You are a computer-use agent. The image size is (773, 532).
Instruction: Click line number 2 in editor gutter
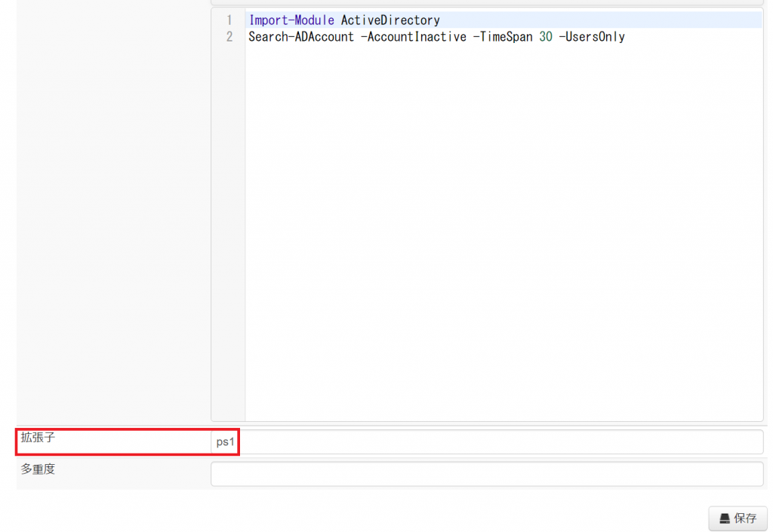pos(229,37)
